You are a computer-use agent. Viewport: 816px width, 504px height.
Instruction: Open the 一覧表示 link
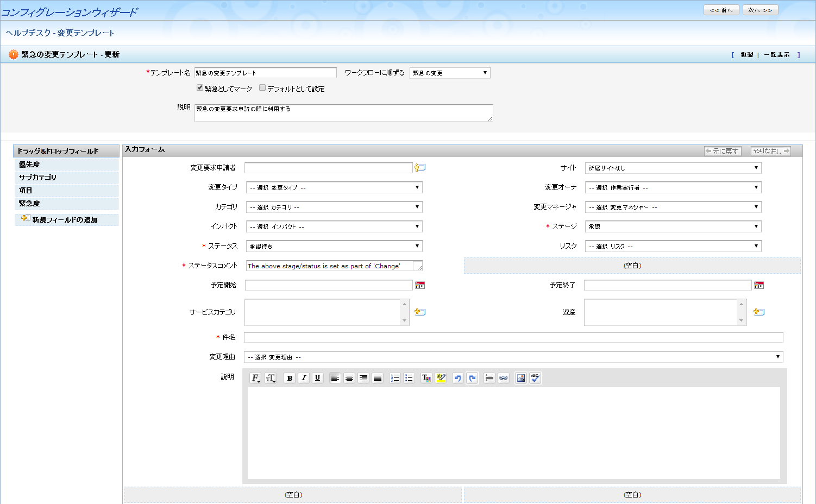pyautogui.click(x=776, y=55)
